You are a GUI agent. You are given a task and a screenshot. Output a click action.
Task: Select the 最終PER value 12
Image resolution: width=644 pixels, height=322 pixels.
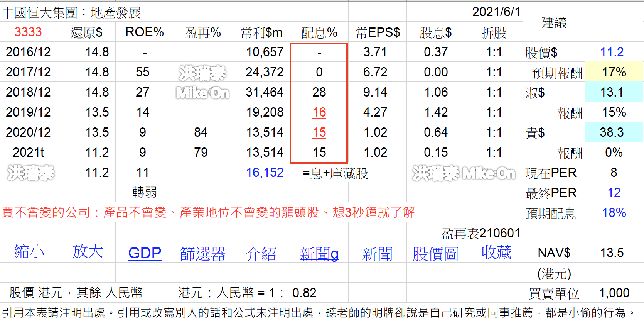(614, 192)
